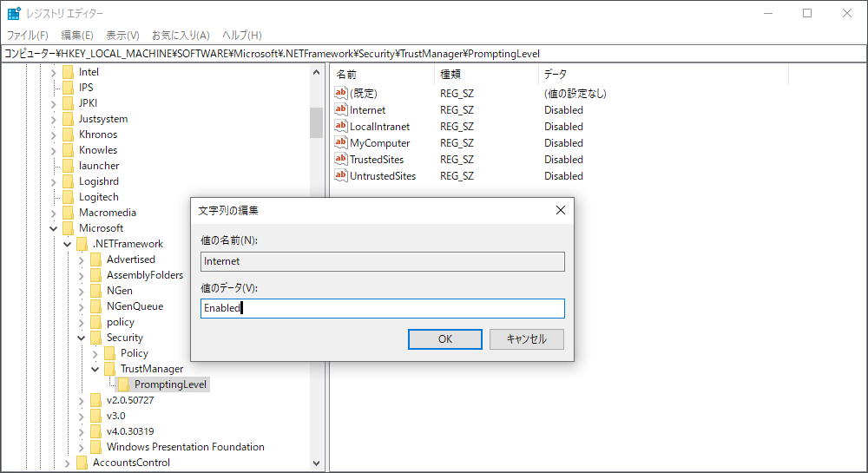Click the Registry Editor app icon in title bar
The image size is (868, 473).
[x=14, y=13]
